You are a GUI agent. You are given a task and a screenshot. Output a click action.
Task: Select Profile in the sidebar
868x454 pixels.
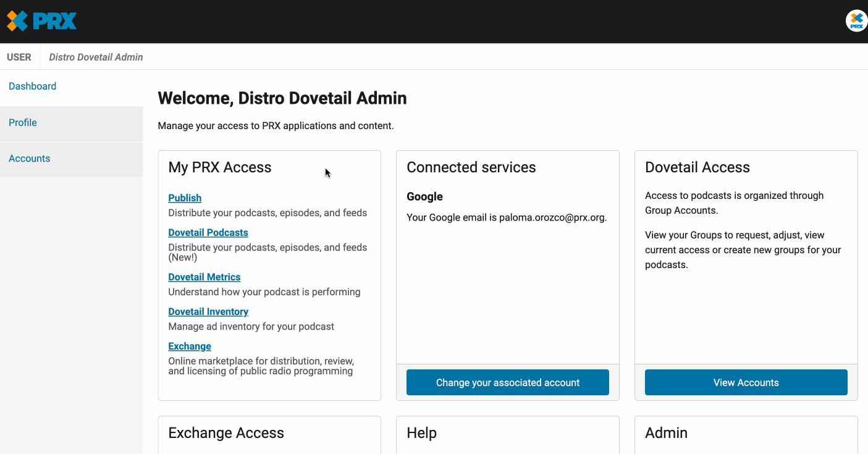click(x=23, y=122)
